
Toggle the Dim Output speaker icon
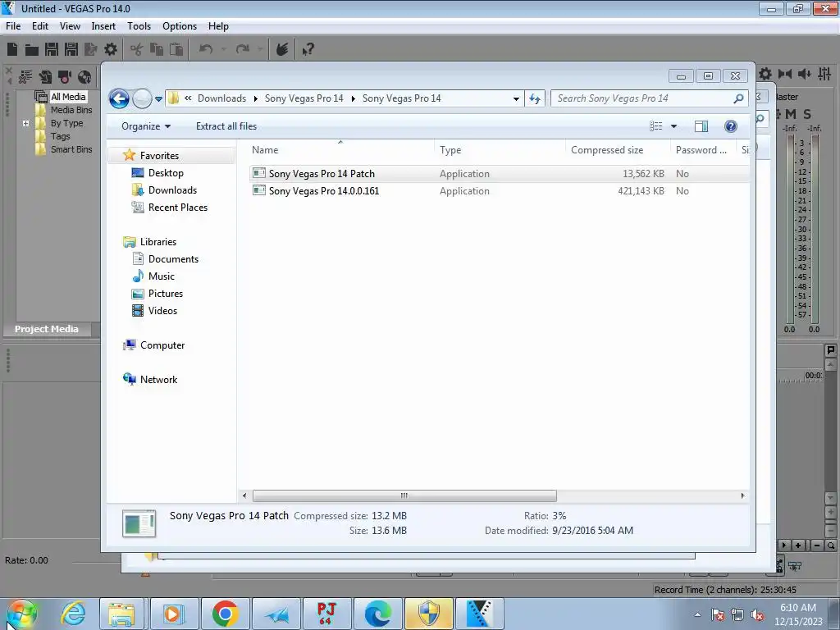click(805, 74)
